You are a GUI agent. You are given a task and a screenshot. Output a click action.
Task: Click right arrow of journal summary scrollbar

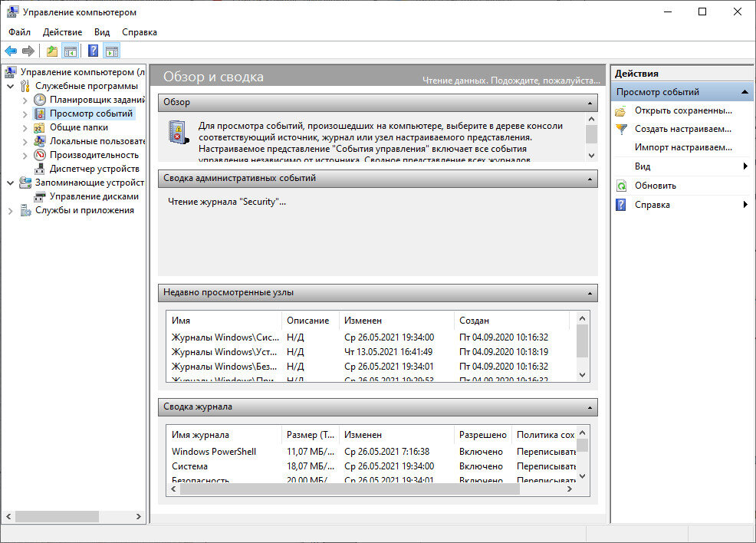(570, 489)
